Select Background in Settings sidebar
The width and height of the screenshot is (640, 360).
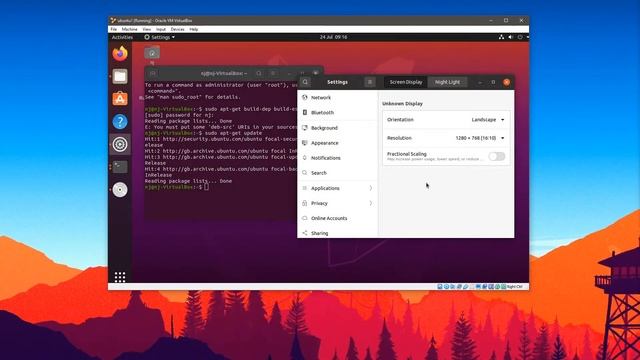coord(338,128)
